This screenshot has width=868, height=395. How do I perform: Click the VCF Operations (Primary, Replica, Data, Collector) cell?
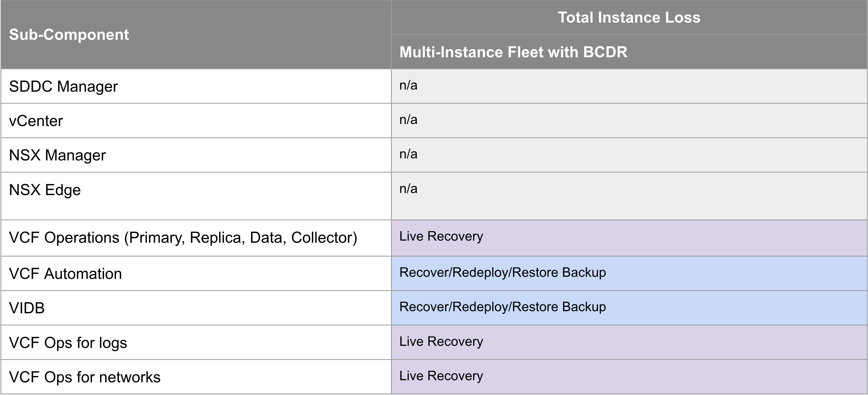183,238
